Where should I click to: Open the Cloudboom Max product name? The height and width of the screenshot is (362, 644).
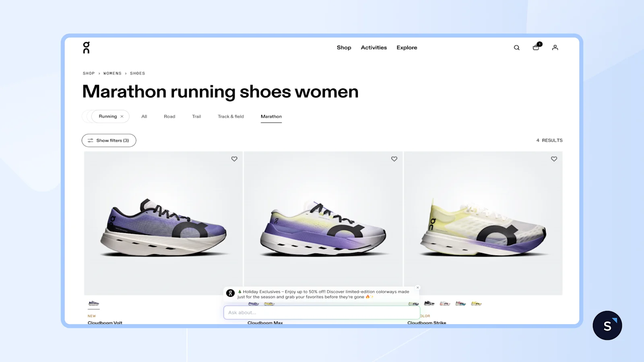pos(265,322)
